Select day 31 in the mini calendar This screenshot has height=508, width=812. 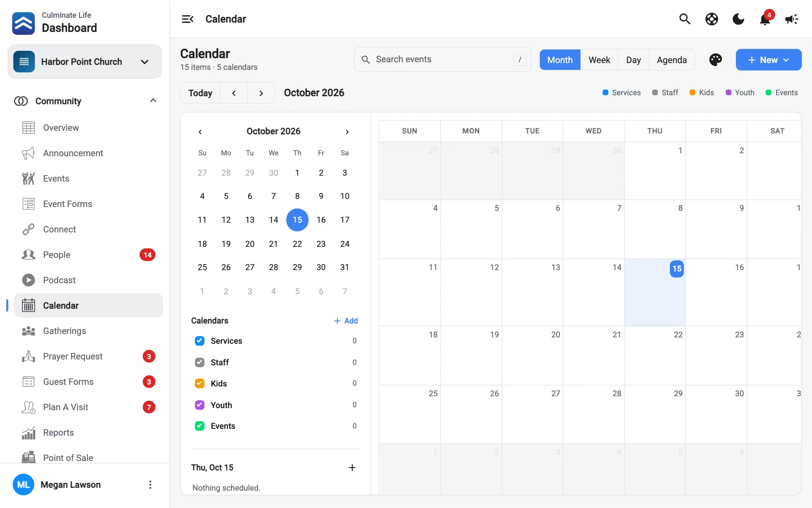[345, 267]
